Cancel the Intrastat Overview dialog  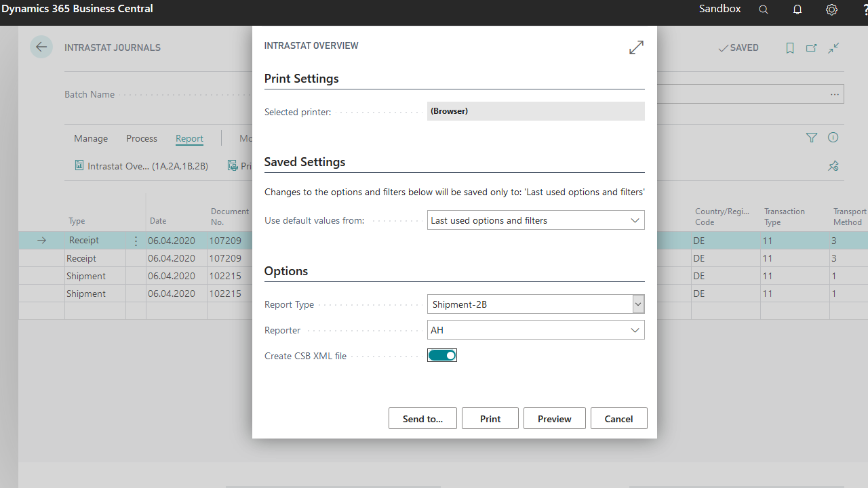[x=618, y=419]
